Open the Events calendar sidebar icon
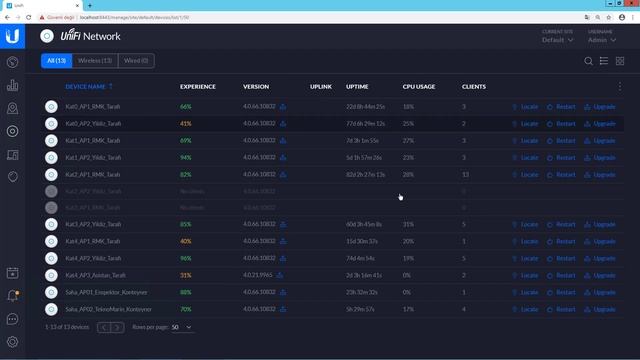Viewport: 640px width, 360px height. (x=12, y=273)
